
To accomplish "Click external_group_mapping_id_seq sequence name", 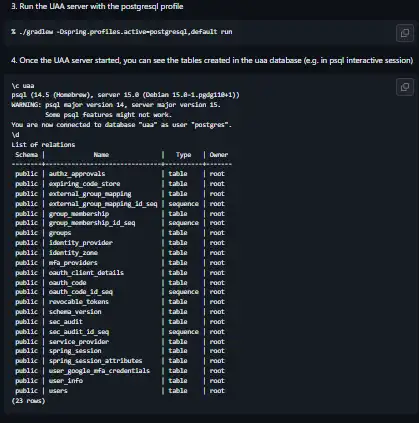I will pos(103,204).
